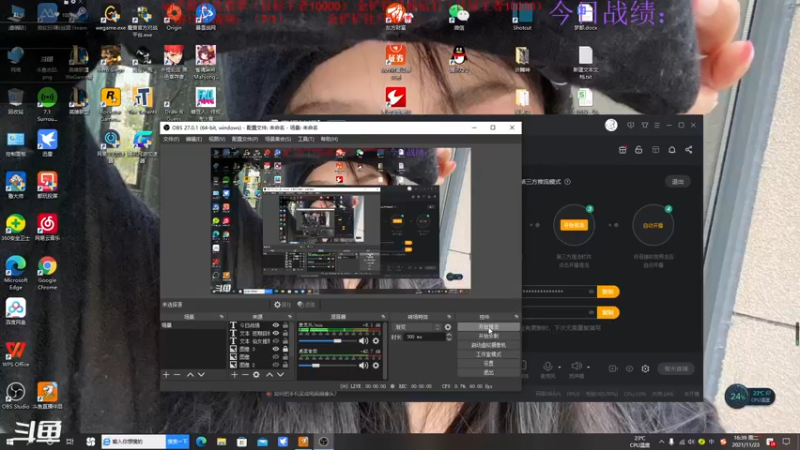
Task: Move selected source up
Action: click(269, 375)
